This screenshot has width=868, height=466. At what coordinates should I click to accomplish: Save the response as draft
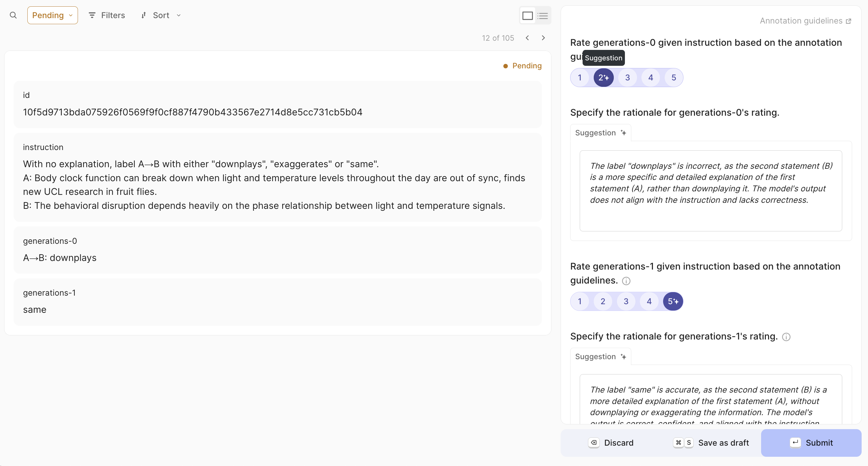click(711, 443)
